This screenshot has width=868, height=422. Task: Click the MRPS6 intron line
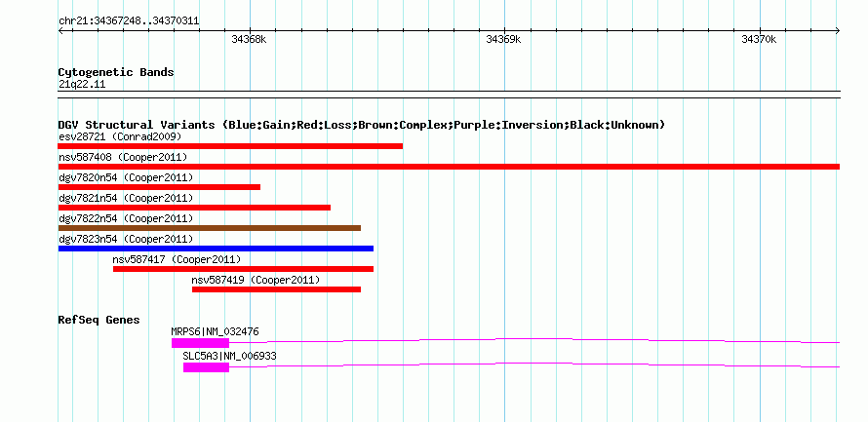pyautogui.click(x=534, y=339)
